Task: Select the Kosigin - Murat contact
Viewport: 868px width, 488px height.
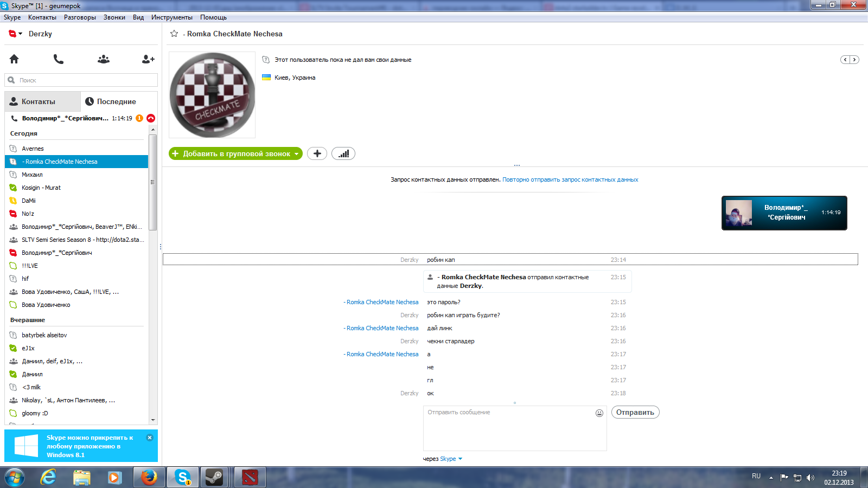Action: click(x=76, y=188)
